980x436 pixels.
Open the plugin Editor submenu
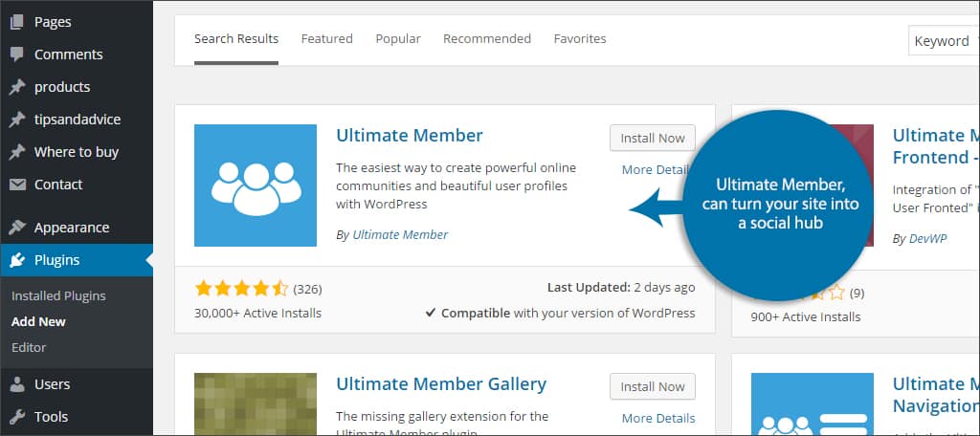pos(29,347)
